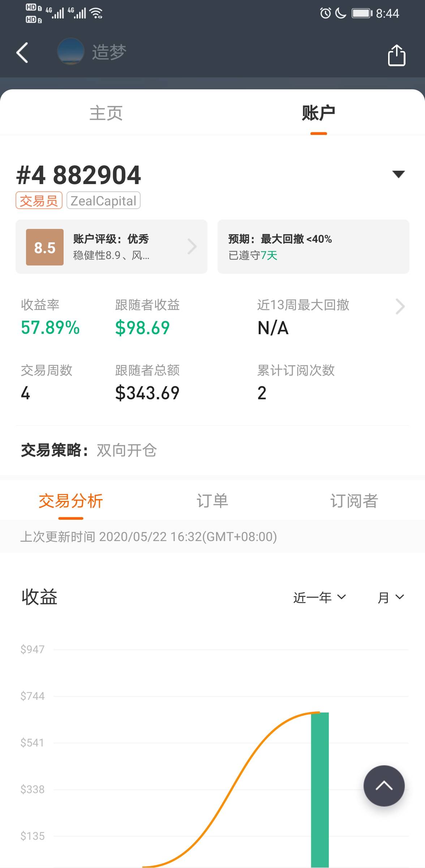425x868 pixels.
Task: Open the 8.5 account rating badge
Action: 45,247
